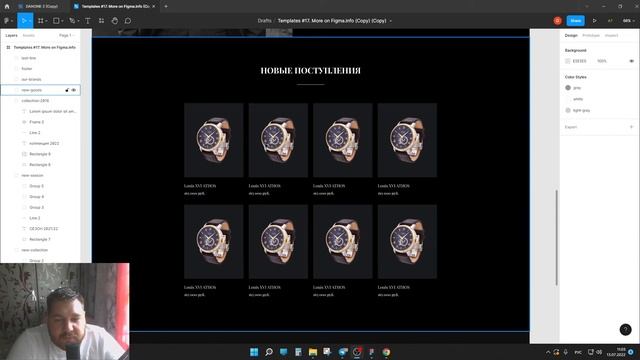
Task: Switch to the Assets tab
Action: [x=29, y=36]
